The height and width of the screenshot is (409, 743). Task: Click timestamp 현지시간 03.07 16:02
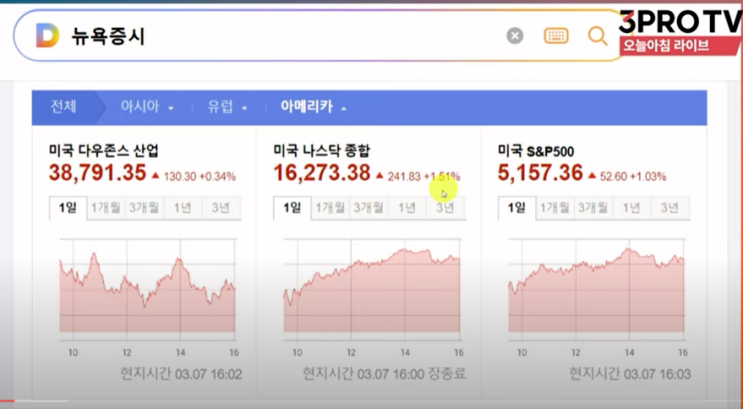tap(181, 374)
